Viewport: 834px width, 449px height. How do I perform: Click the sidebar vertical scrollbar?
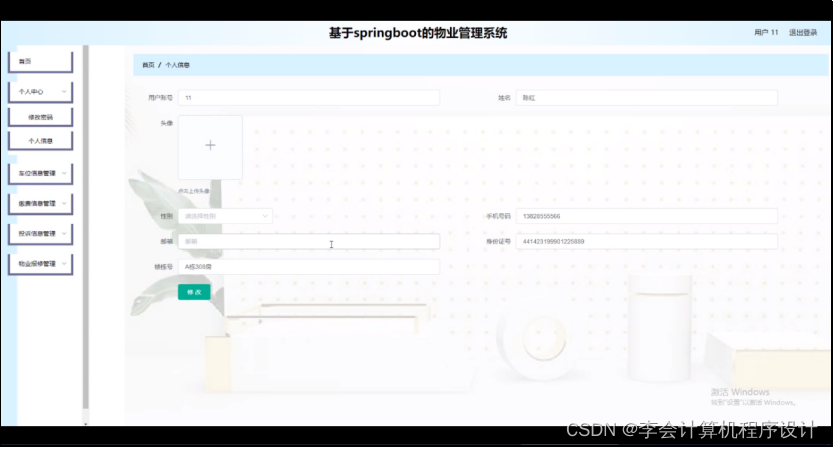[x=86, y=228]
